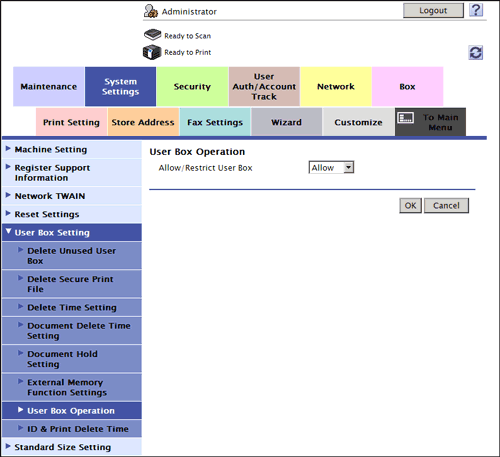Image resolution: width=500 pixels, height=457 pixels.
Task: Click the help question mark icon
Action: click(476, 10)
